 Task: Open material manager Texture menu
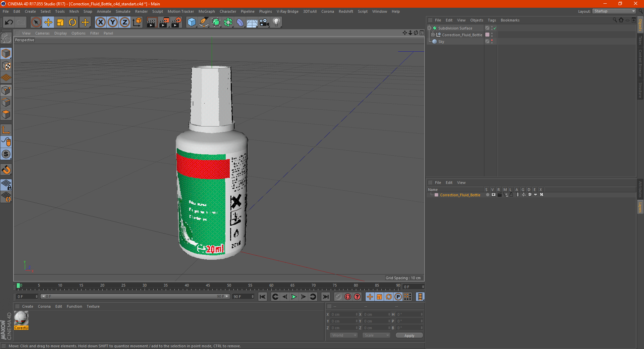pyautogui.click(x=93, y=306)
